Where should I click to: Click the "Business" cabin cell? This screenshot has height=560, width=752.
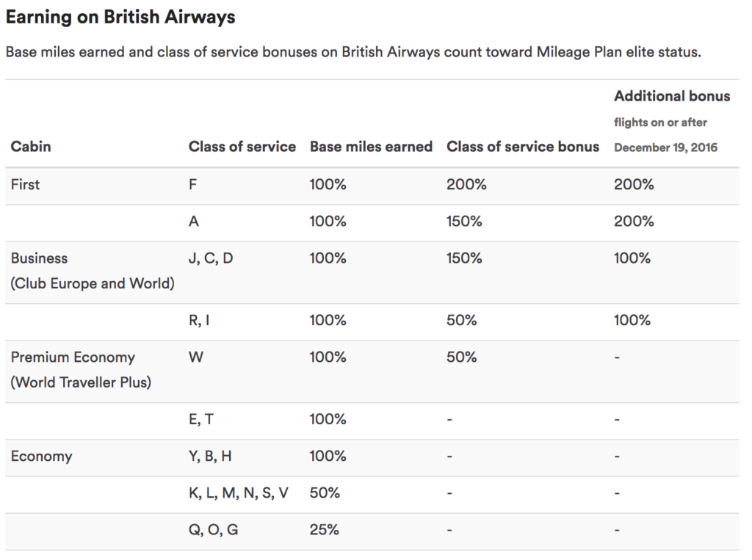tap(39, 258)
